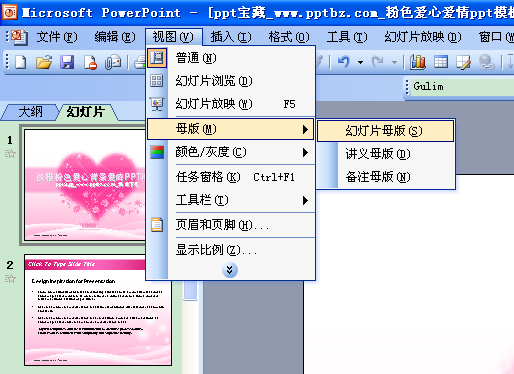This screenshot has width=514, height=374.
Task: Expand full menu with double chevron
Action: tap(230, 270)
